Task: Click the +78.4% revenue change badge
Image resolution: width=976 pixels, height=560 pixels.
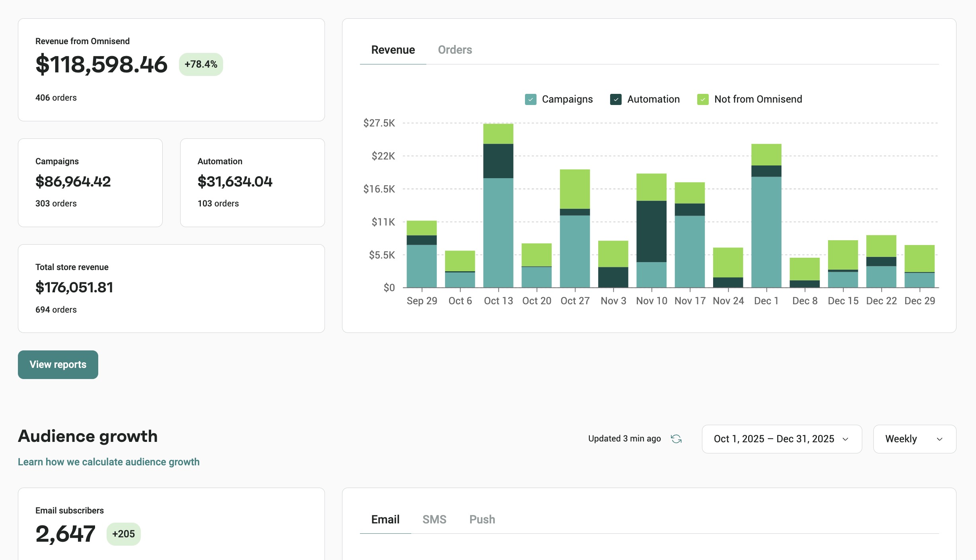Action: pyautogui.click(x=201, y=64)
